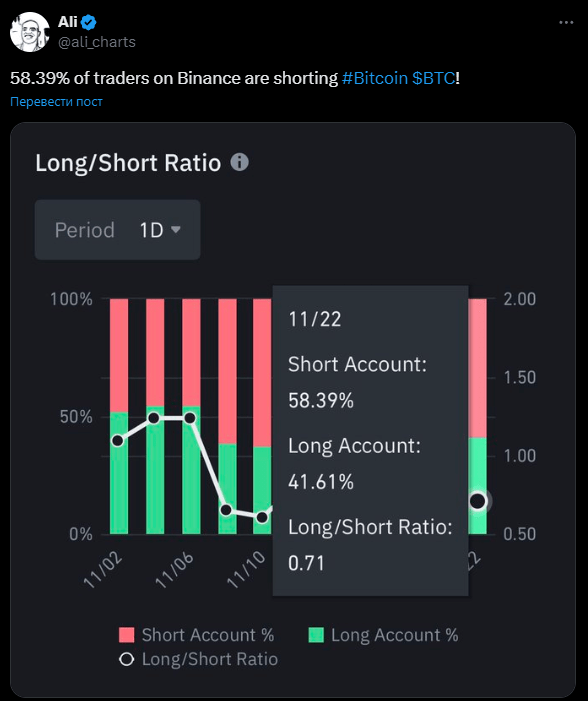The height and width of the screenshot is (701, 588).
Task: Open the Period selector box
Action: click(118, 230)
